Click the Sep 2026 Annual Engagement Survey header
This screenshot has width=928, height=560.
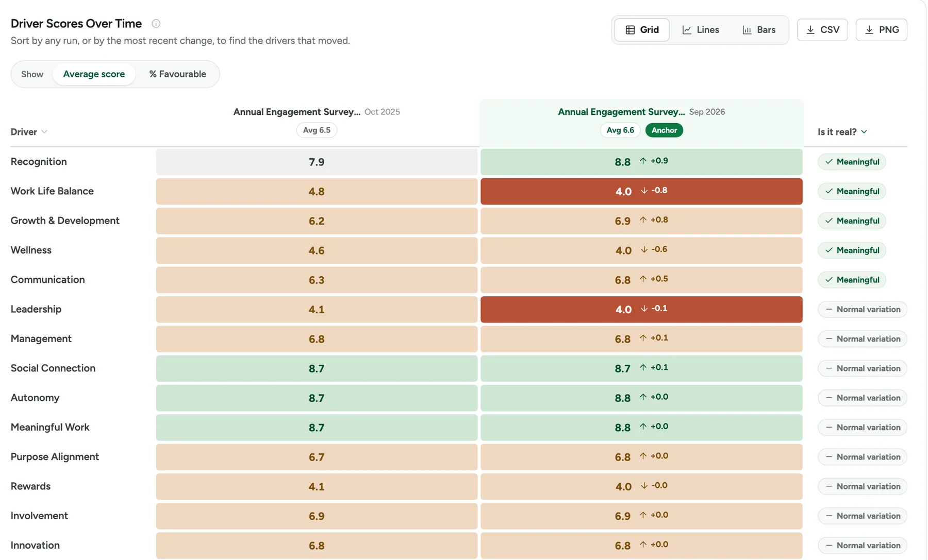(x=641, y=112)
